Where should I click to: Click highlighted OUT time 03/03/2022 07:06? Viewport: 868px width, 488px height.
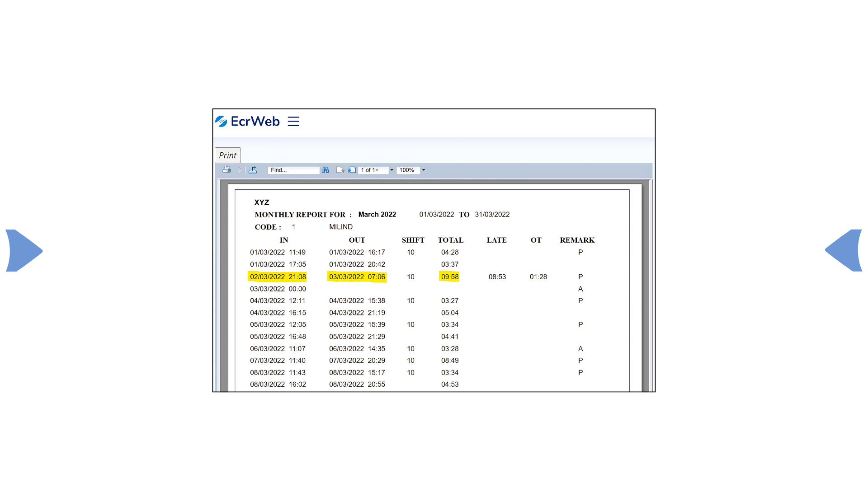(x=357, y=277)
